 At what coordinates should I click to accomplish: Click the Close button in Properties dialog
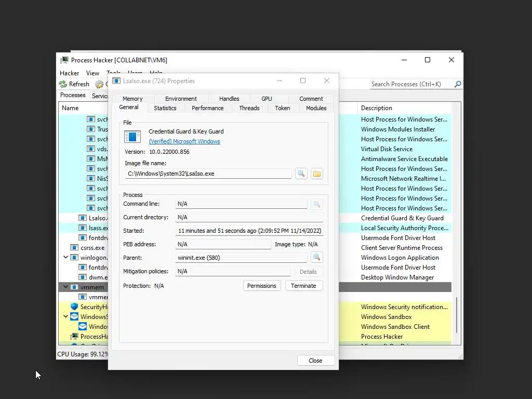click(315, 361)
